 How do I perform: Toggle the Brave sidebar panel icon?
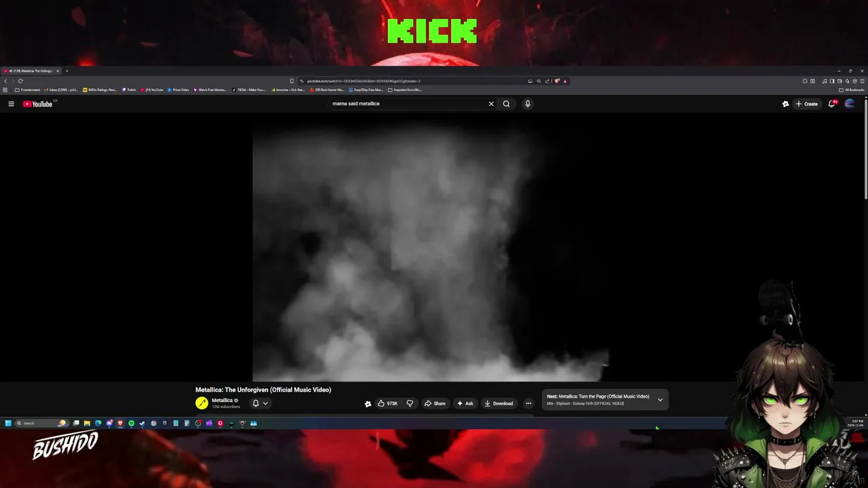(x=832, y=81)
